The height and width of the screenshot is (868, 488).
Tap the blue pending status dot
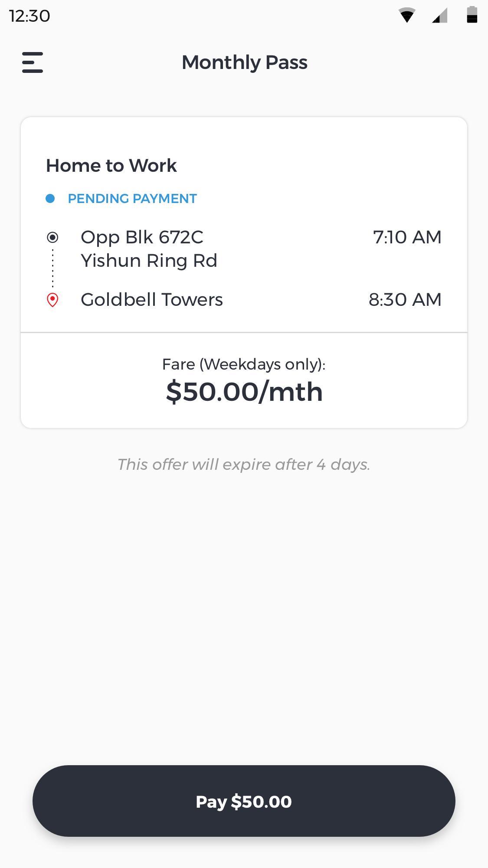[x=50, y=199]
